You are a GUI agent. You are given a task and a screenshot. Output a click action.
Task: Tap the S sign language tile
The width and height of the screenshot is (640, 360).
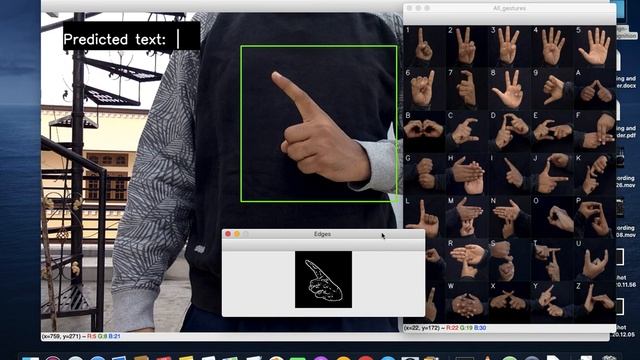pos(509,260)
